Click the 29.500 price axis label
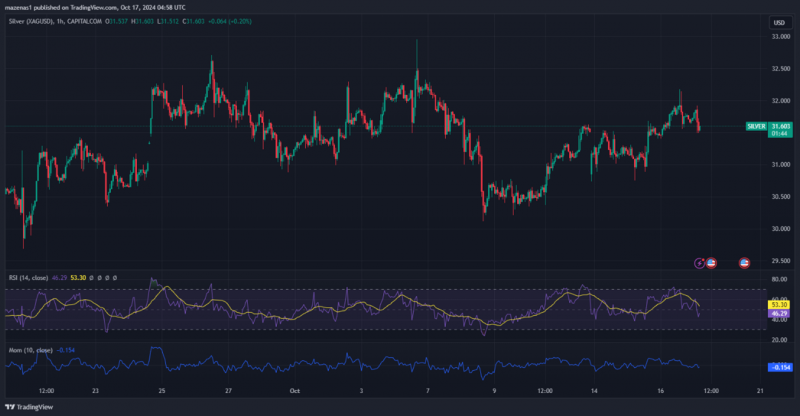800x416 pixels. click(x=781, y=261)
